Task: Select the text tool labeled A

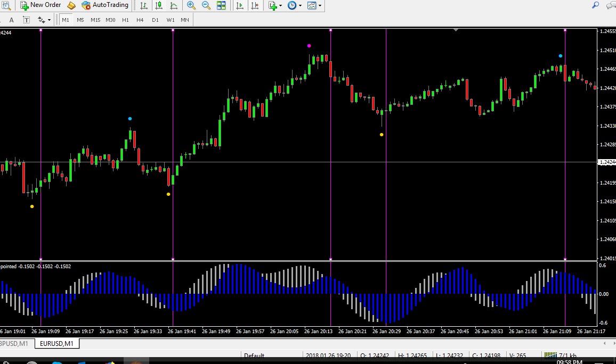Action: (11, 20)
